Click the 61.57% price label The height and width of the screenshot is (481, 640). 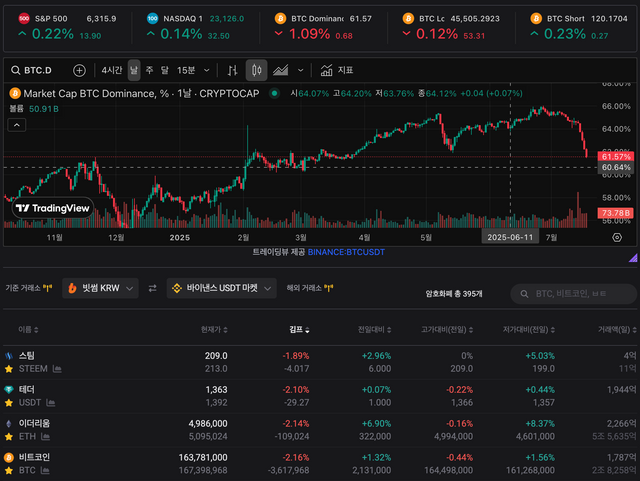tap(616, 157)
